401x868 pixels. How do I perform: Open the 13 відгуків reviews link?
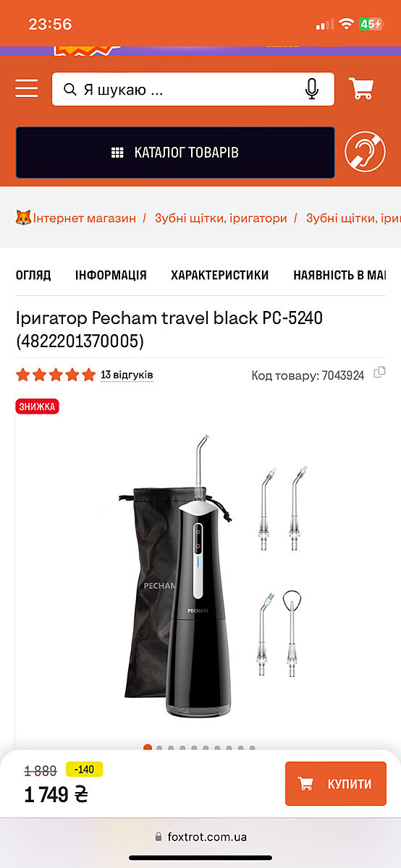pos(127,375)
